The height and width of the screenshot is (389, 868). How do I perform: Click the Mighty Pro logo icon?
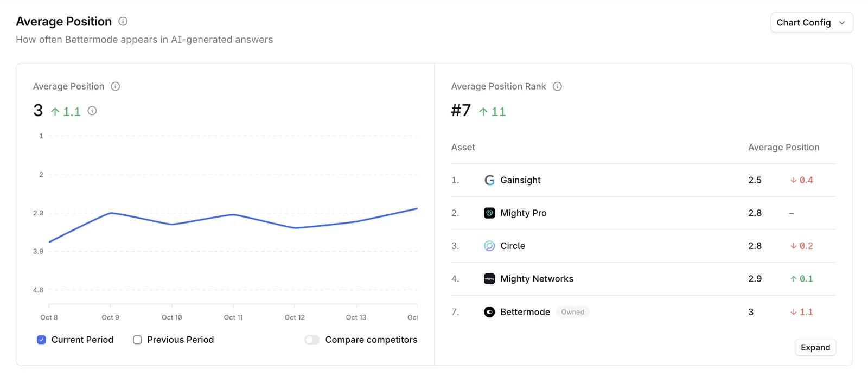[489, 213]
